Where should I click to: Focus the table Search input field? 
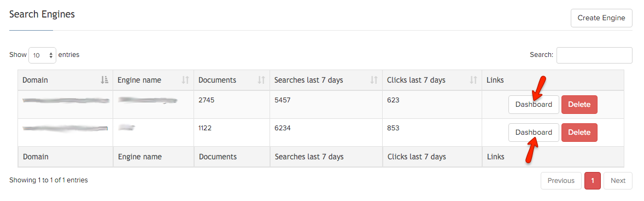pos(594,55)
